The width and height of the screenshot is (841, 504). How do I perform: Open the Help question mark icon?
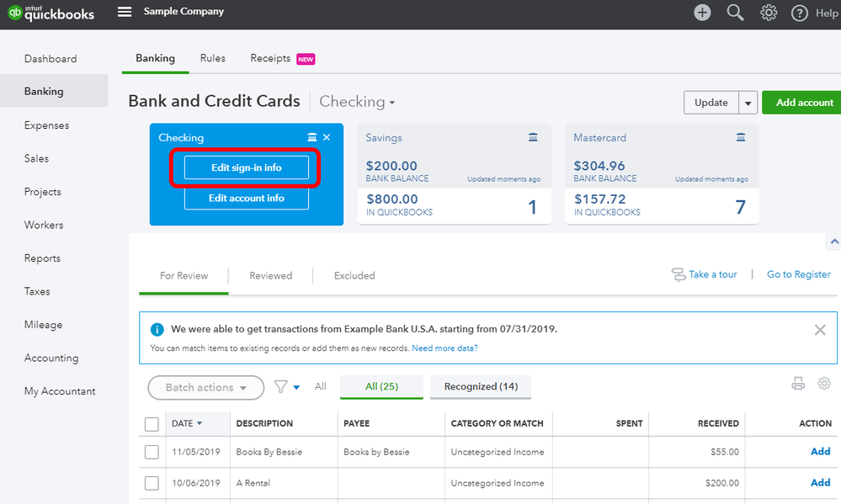pos(799,13)
